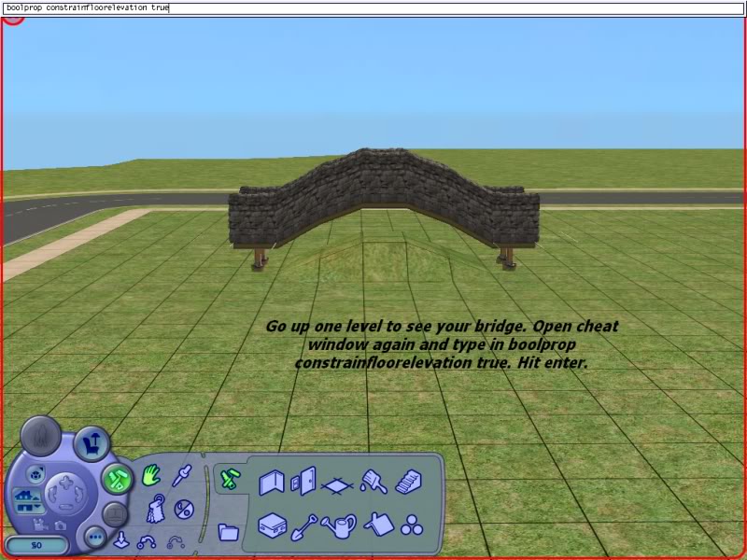This screenshot has width=747, height=560.
Task: Open Miscellaneous three-circles category
Action: click(x=412, y=525)
